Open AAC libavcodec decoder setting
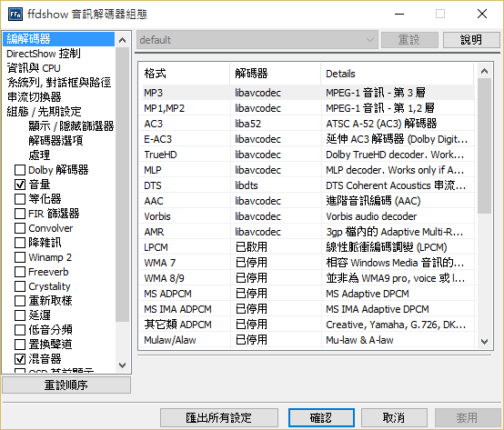The image size is (504, 430). click(257, 201)
